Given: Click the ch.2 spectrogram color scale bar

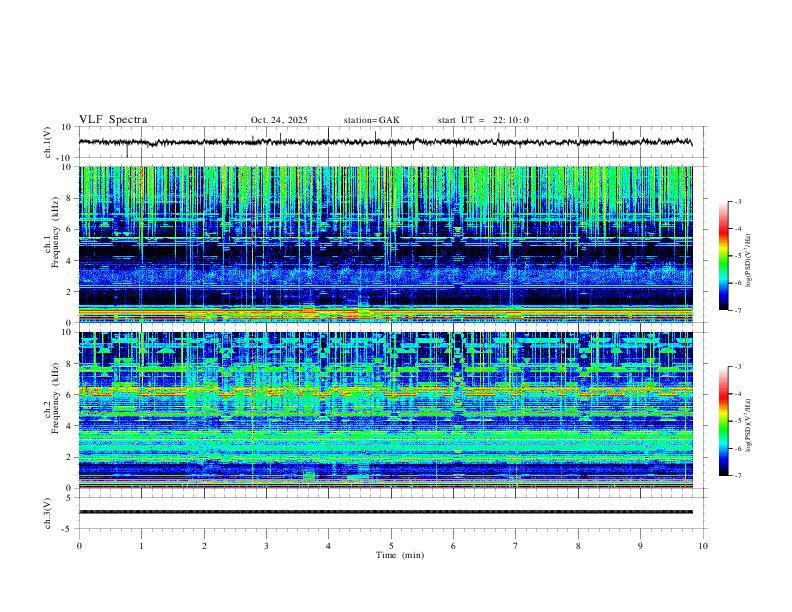Looking at the screenshot, I should click(723, 421).
